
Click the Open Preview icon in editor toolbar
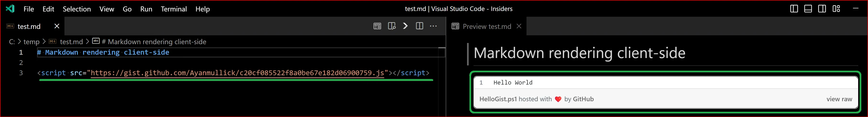377,26
